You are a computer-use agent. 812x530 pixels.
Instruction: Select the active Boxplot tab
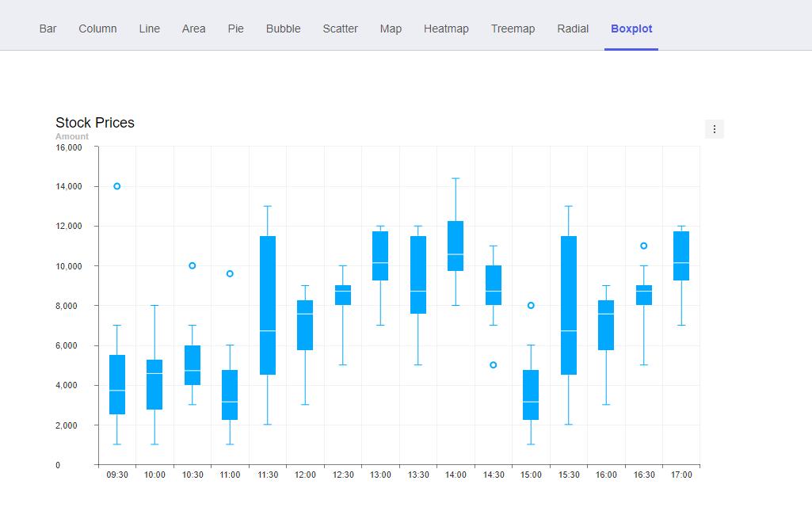coord(631,29)
